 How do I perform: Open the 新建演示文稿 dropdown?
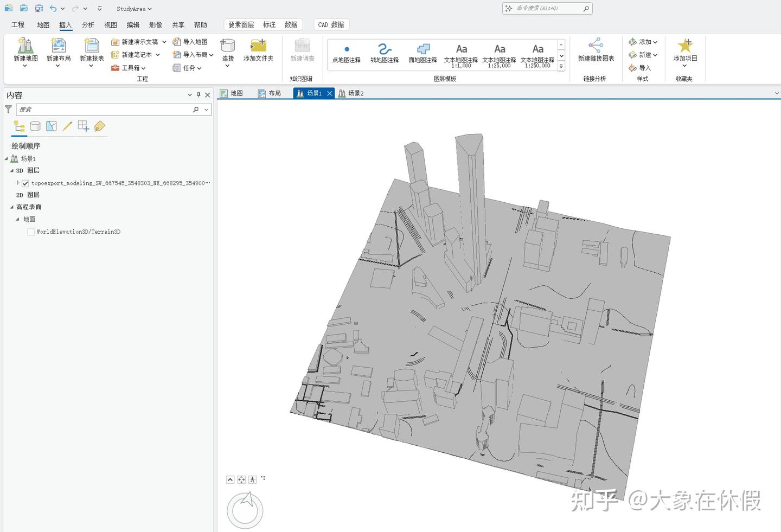click(164, 41)
